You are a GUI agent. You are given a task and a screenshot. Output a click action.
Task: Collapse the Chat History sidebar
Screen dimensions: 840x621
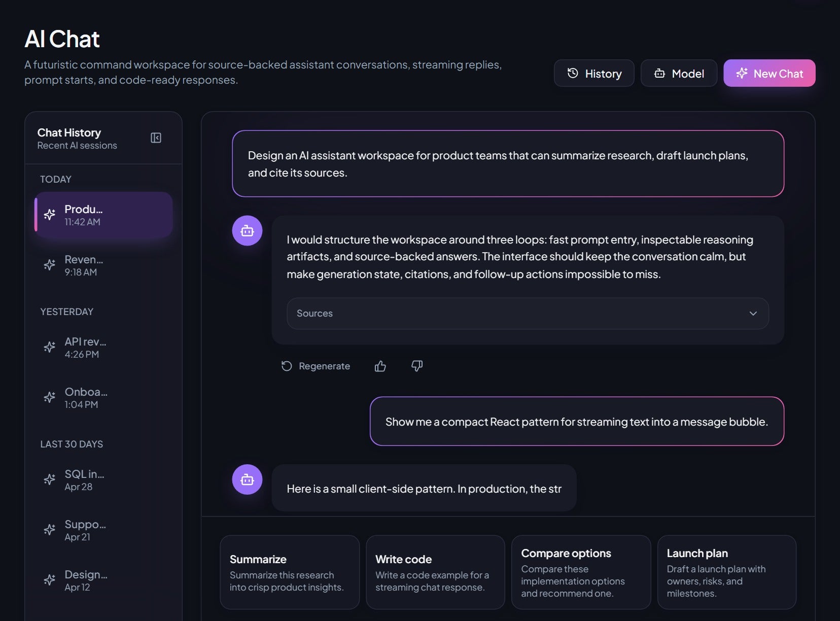156,138
